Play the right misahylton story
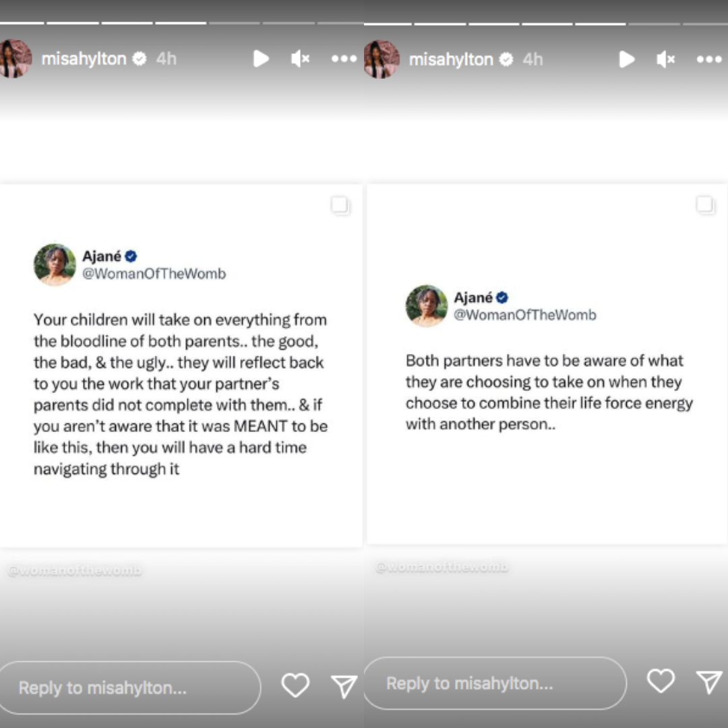728x728 pixels. (x=627, y=59)
